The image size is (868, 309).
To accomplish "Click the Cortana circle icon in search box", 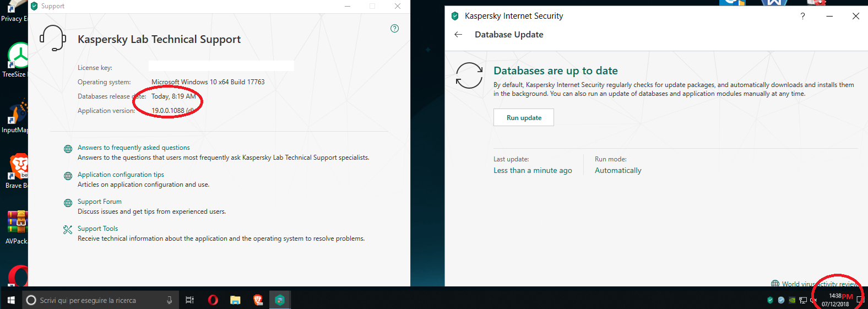I will [x=31, y=300].
